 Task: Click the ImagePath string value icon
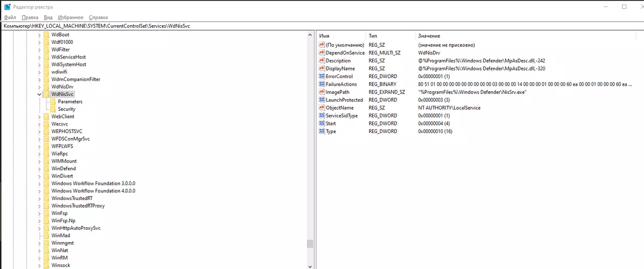(x=322, y=92)
